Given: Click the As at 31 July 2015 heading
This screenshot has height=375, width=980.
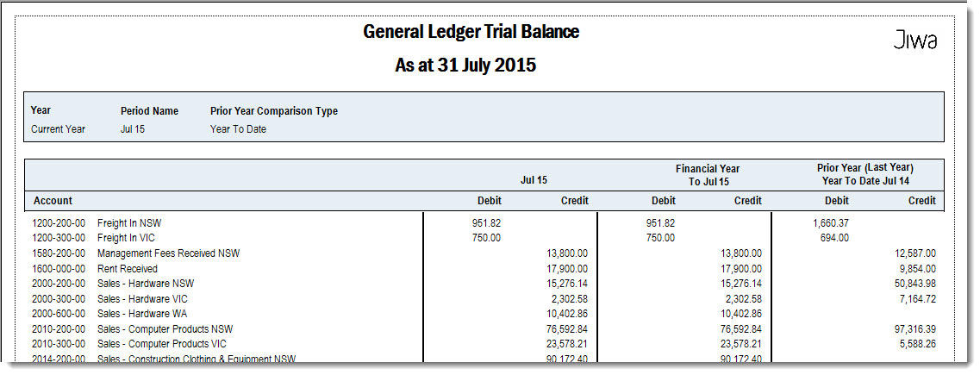Looking at the screenshot, I should (x=465, y=65).
